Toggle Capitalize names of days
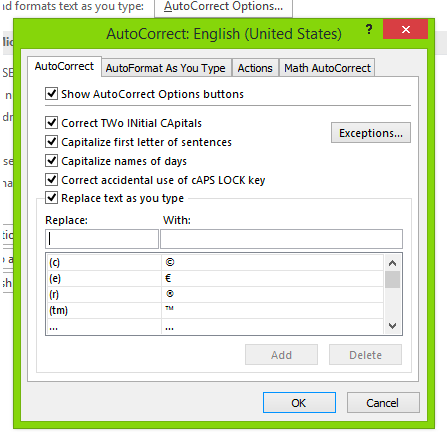The height and width of the screenshot is (432, 447). click(51, 161)
